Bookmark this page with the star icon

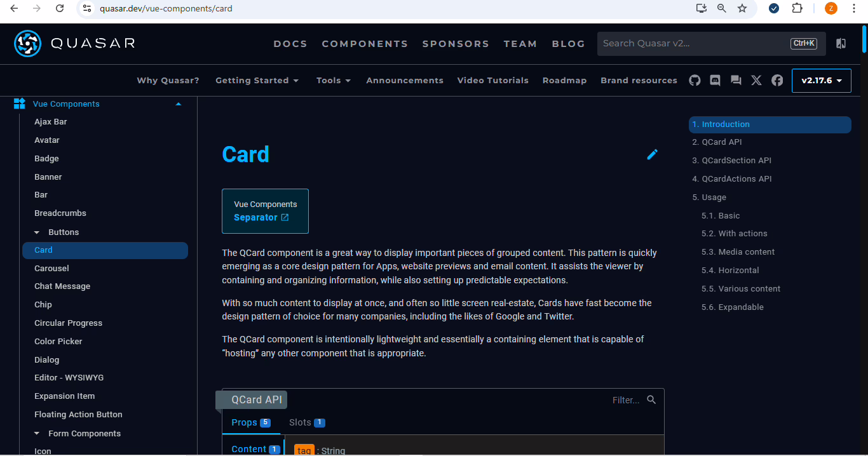742,8
